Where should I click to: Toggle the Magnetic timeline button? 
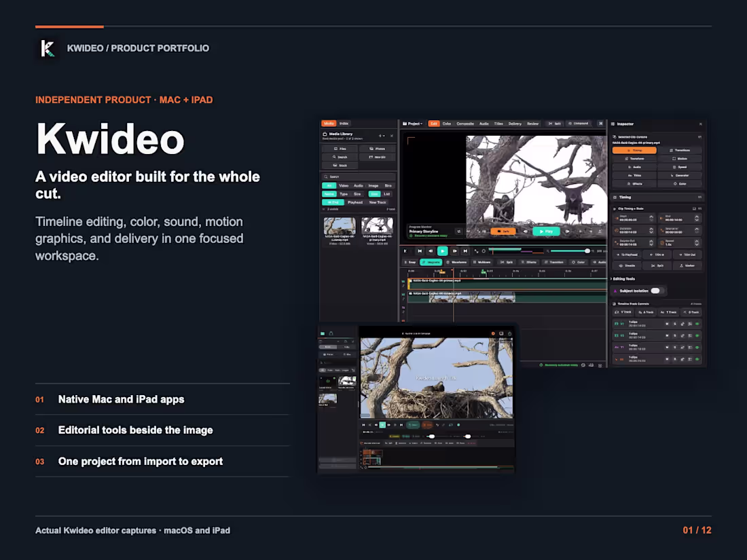(x=431, y=263)
